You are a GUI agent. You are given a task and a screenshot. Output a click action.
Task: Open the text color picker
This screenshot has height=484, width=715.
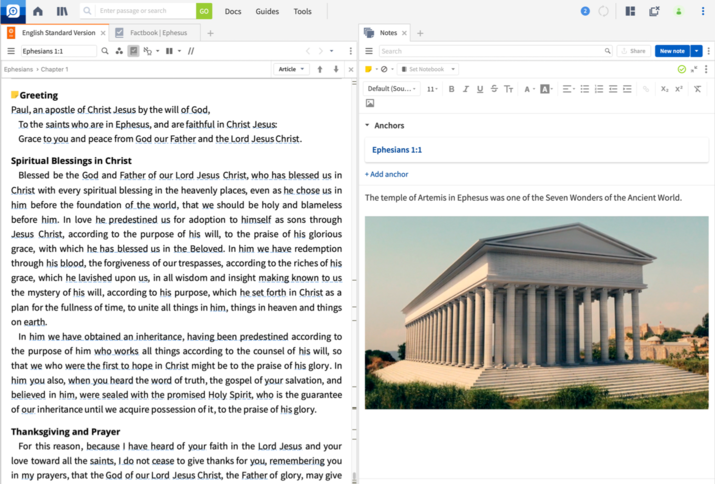pos(529,89)
